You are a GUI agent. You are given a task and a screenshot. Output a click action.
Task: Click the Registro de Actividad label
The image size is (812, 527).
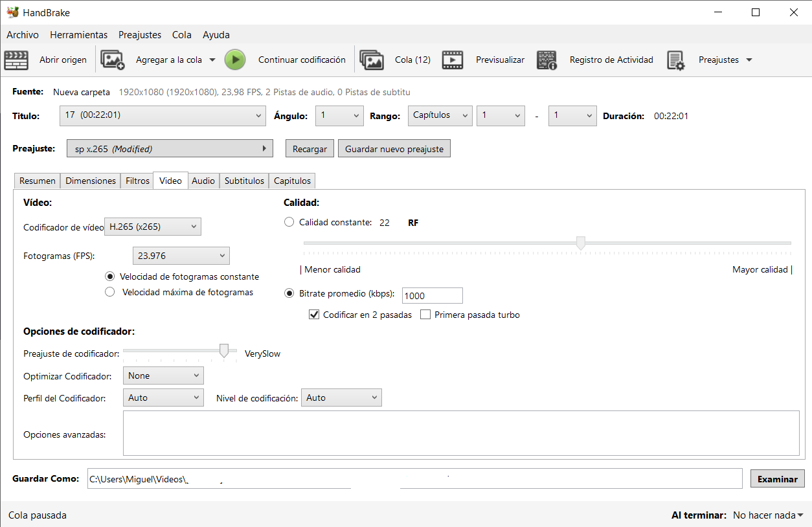click(x=611, y=60)
